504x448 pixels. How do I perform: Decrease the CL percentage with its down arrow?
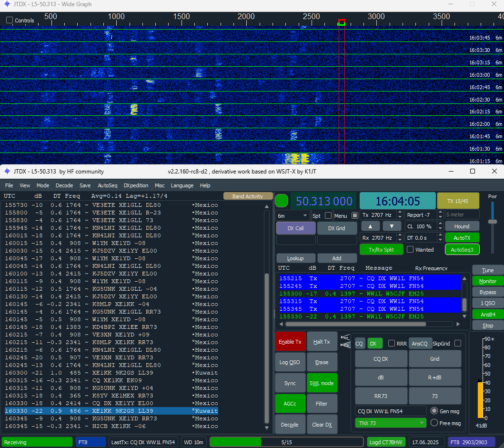[440, 229]
